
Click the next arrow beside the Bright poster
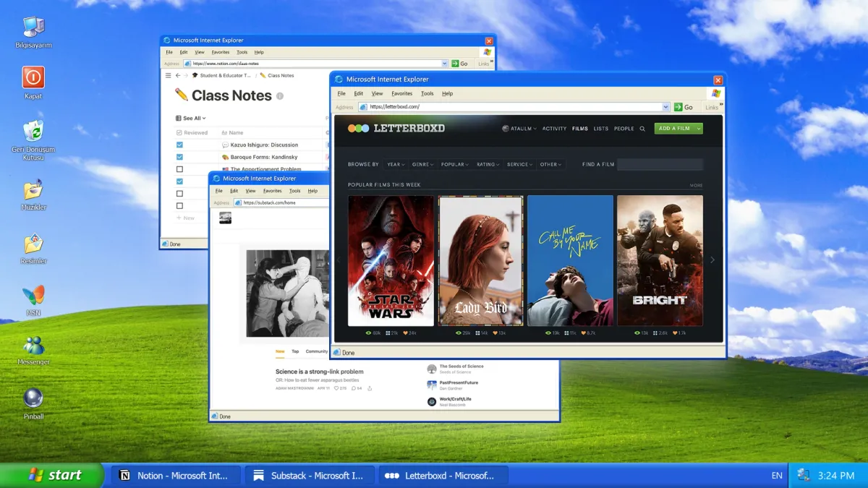click(712, 260)
